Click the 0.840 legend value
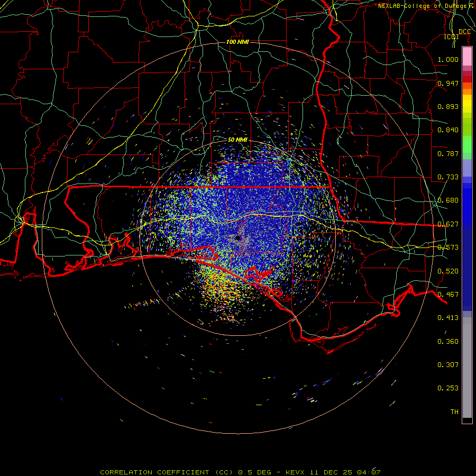The image size is (476, 476). (448, 130)
